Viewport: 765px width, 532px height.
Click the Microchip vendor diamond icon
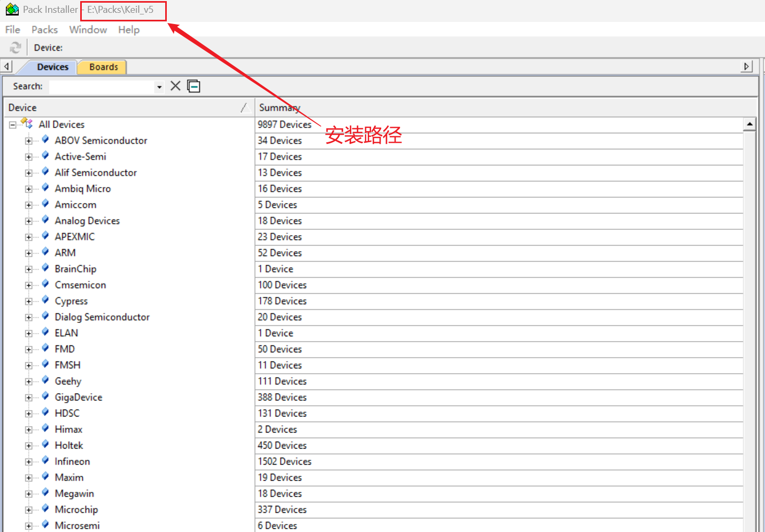pos(45,508)
